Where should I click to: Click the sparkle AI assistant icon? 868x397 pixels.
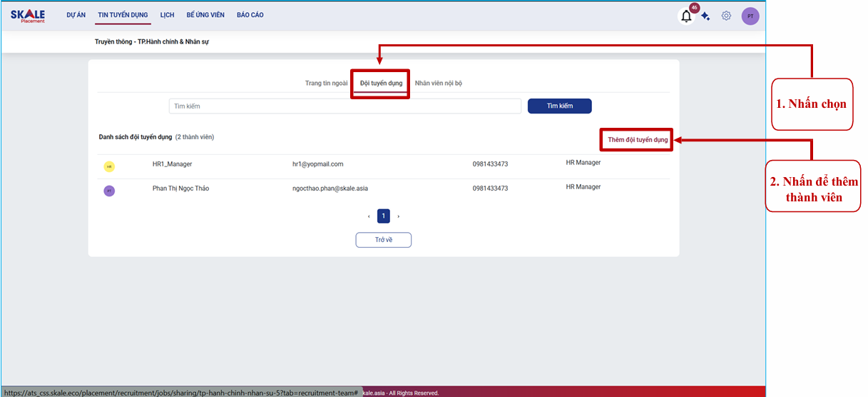[x=705, y=16]
